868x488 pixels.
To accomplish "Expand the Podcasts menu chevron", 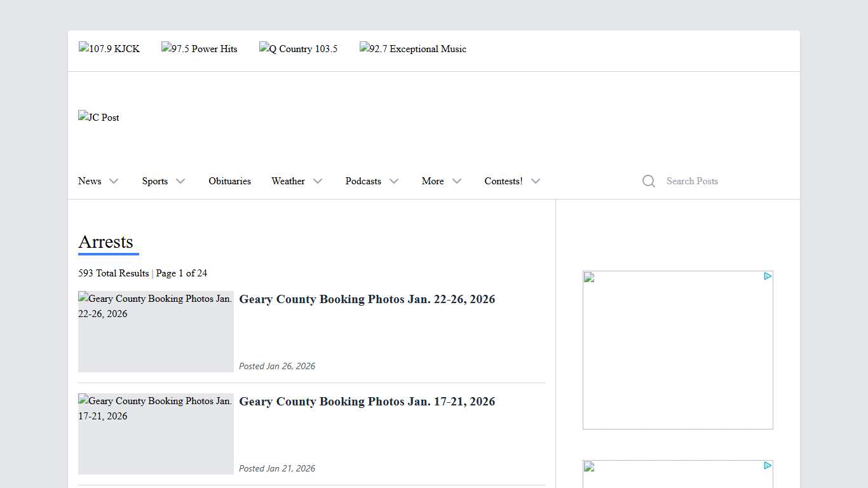I will tap(394, 181).
